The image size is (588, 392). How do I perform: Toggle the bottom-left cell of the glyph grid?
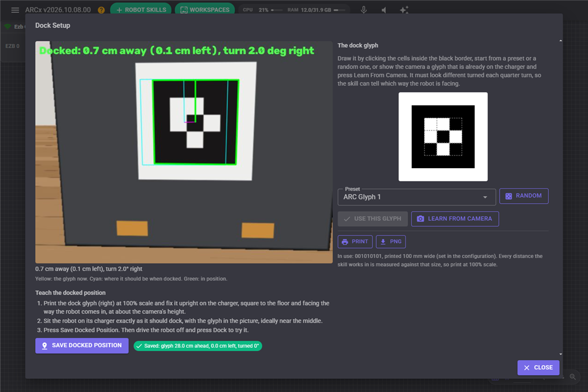[431, 149]
